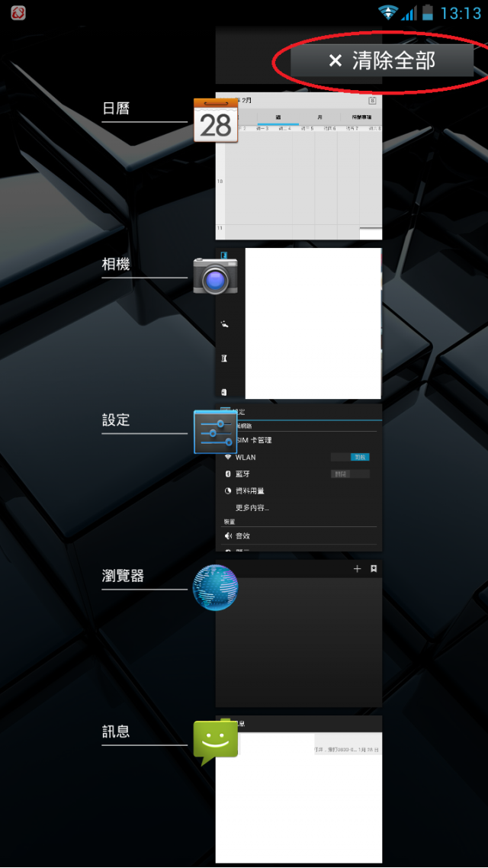Switch to the camera app thumbnail
Viewport: 488px width, 868px height.
tap(299, 323)
